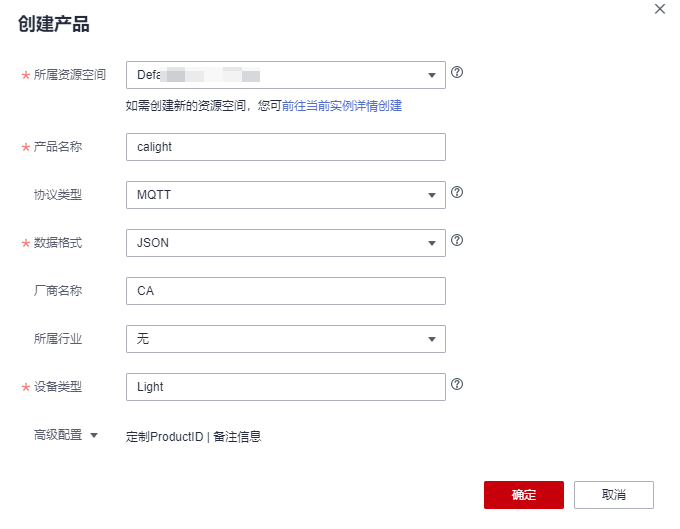Viewport: 680px width, 529px height.
Task: Click help icon next to data format
Action: point(457,240)
